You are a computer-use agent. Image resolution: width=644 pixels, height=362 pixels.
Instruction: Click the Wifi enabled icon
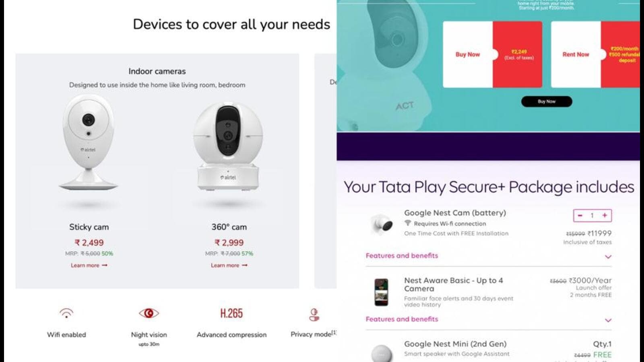66,313
